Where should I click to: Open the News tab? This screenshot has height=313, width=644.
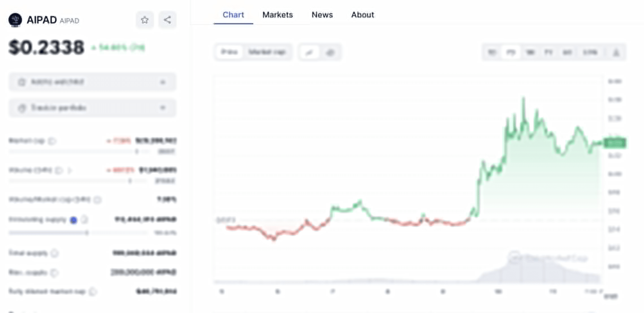coord(322,15)
